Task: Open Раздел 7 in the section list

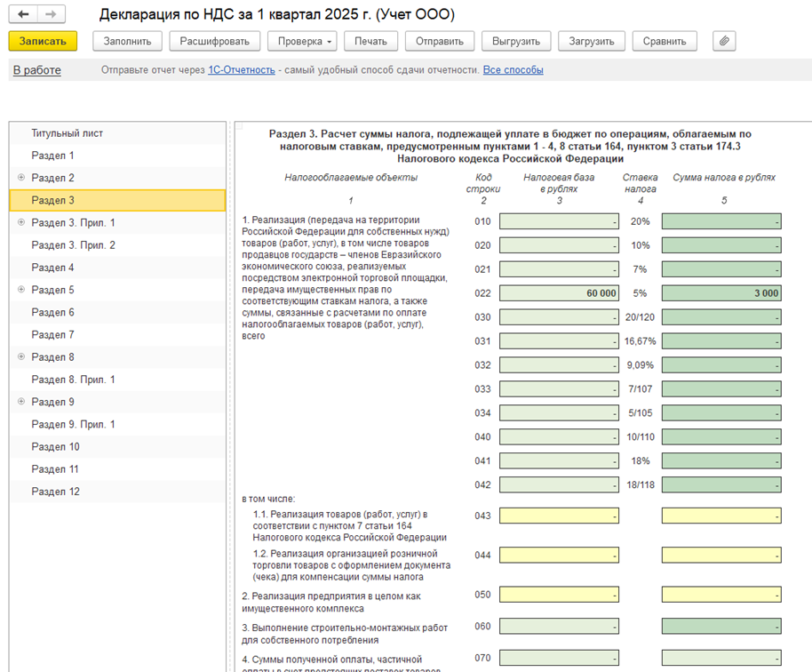Action: 53,335
